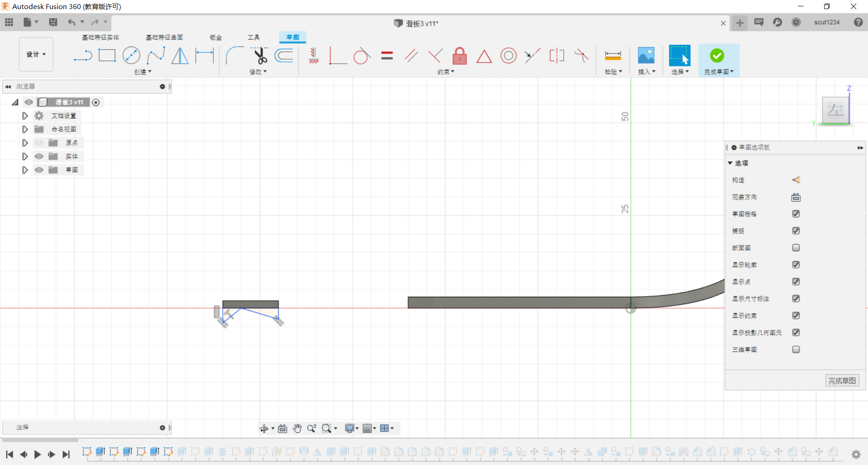
Task: Click the Insert image icon
Action: point(646,56)
